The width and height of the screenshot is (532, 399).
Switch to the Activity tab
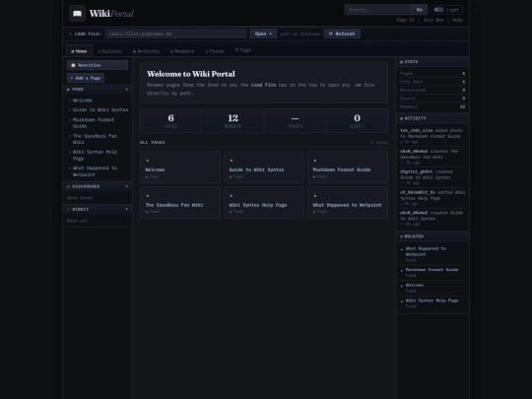click(x=146, y=51)
